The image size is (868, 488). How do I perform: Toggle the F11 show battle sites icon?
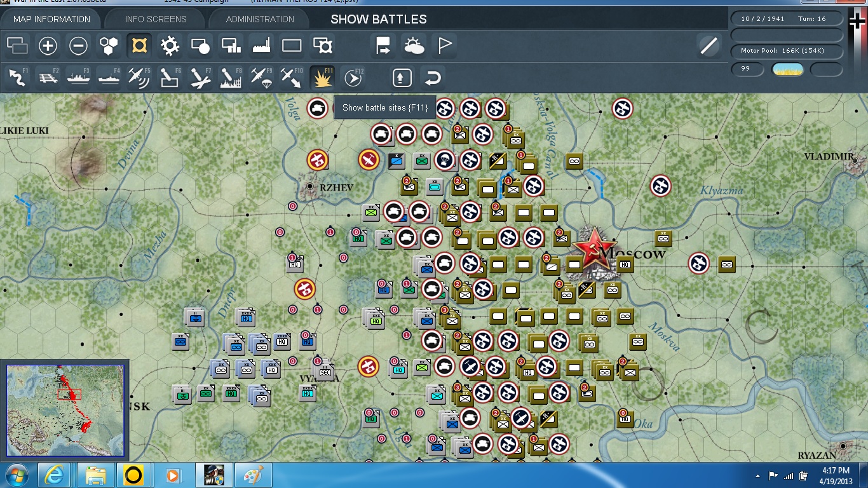pos(322,77)
